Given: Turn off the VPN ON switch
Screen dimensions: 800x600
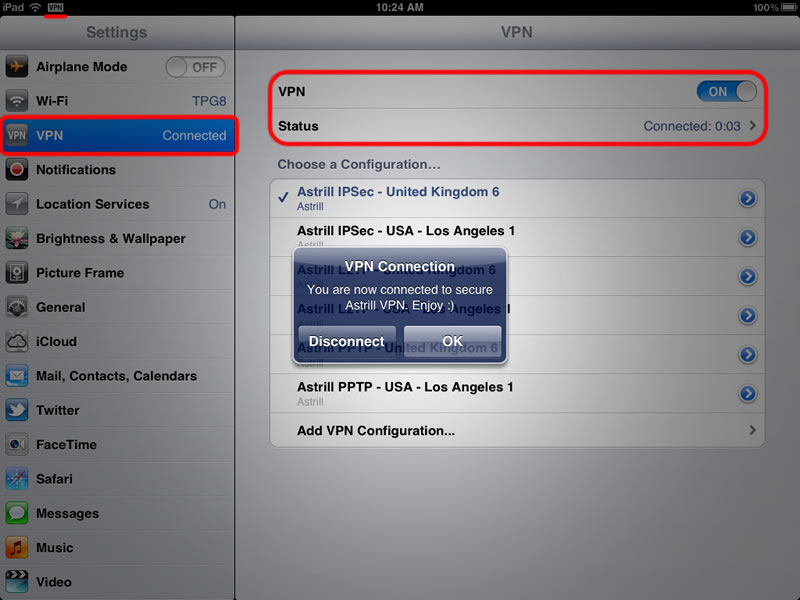Looking at the screenshot, I should [x=727, y=91].
